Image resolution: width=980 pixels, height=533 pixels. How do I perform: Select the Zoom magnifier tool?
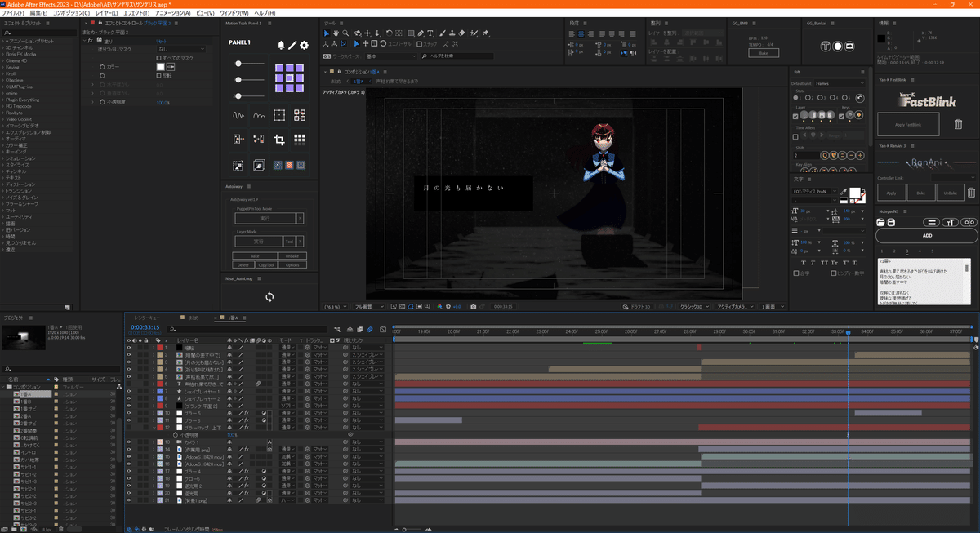coord(345,33)
